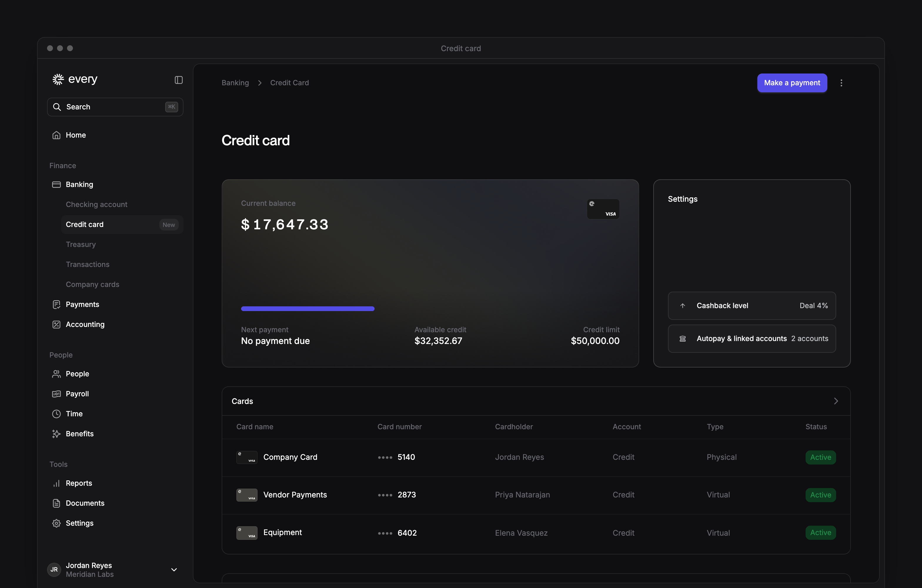Click the Credit Card breadcrumb
This screenshot has width=922, height=588.
click(x=290, y=83)
